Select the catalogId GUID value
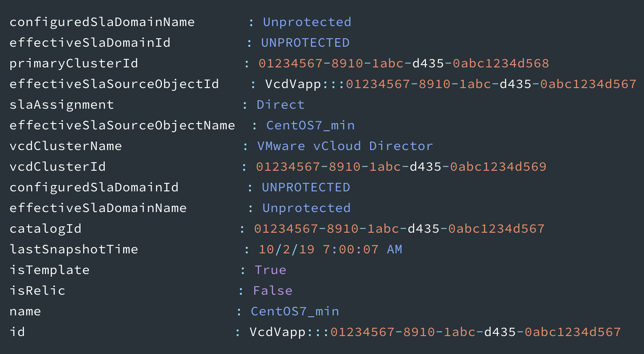The width and height of the screenshot is (644, 354). coord(399,229)
